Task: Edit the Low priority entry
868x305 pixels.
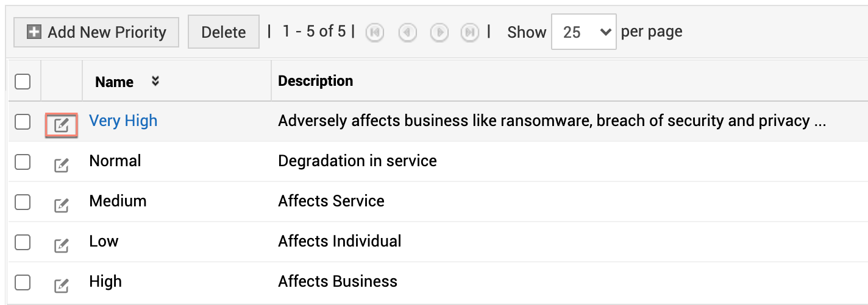Action: click(62, 245)
